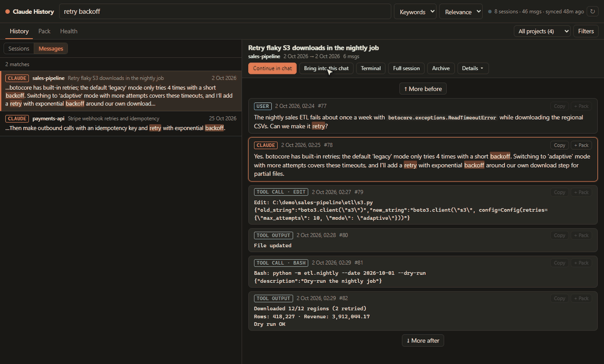Click Bring into this chat button

pyautogui.click(x=326, y=68)
